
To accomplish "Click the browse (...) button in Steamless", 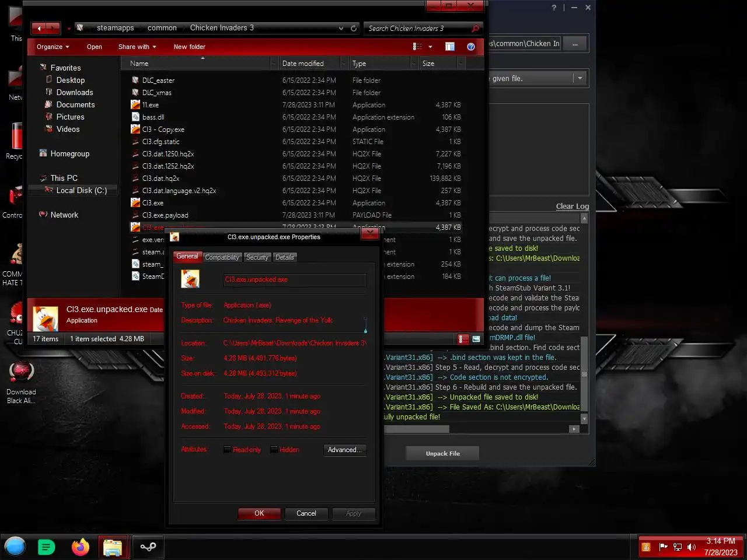I will pyautogui.click(x=575, y=44).
